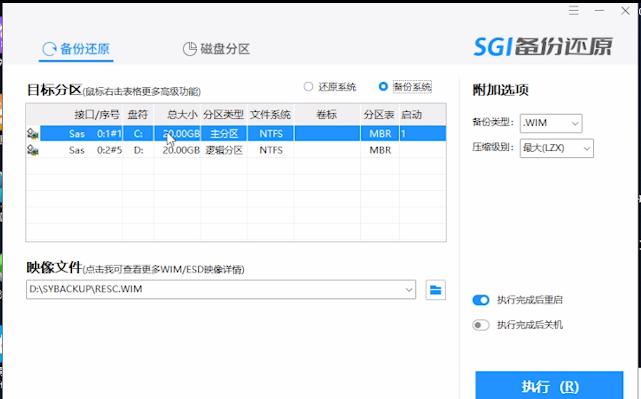Select the D: 逻辑分区 partition row
This screenshot has width=641, height=399.
(x=236, y=150)
